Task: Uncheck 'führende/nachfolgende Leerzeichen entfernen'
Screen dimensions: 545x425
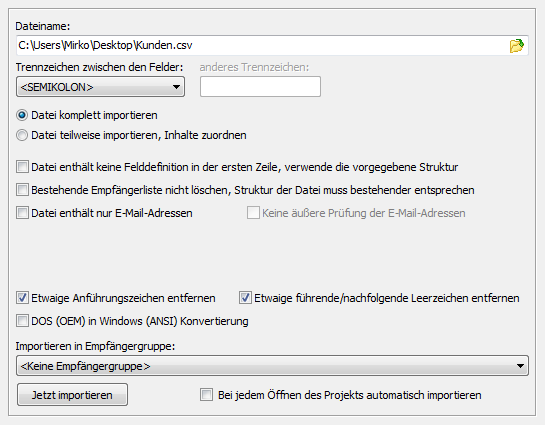Action: pos(245,298)
